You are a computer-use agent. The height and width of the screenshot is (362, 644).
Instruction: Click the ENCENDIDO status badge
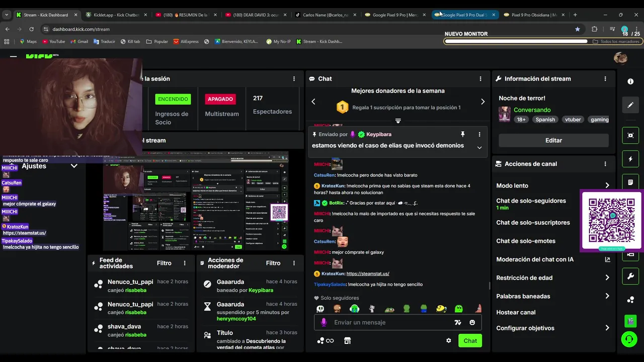coord(173,99)
